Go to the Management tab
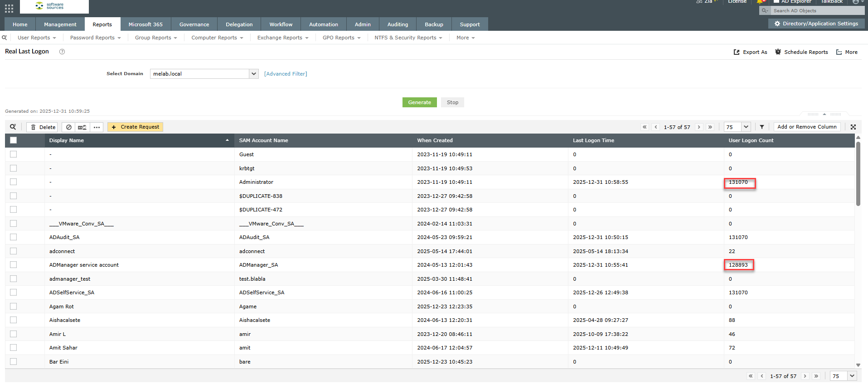 click(60, 24)
